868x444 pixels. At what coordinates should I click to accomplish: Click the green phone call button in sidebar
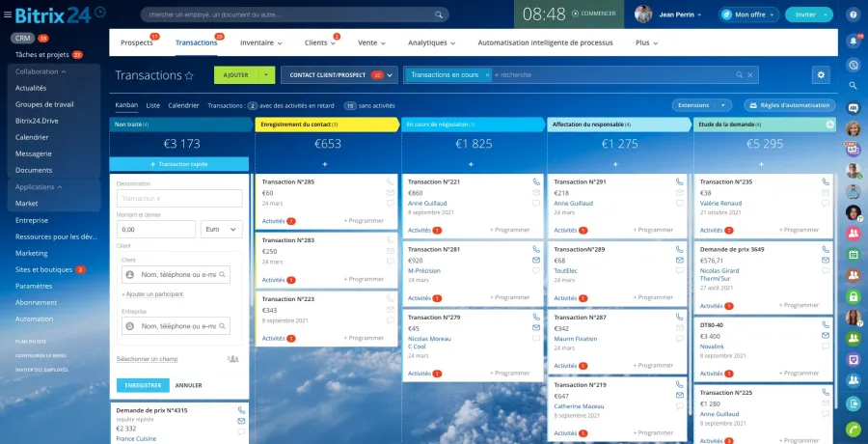coord(854,429)
